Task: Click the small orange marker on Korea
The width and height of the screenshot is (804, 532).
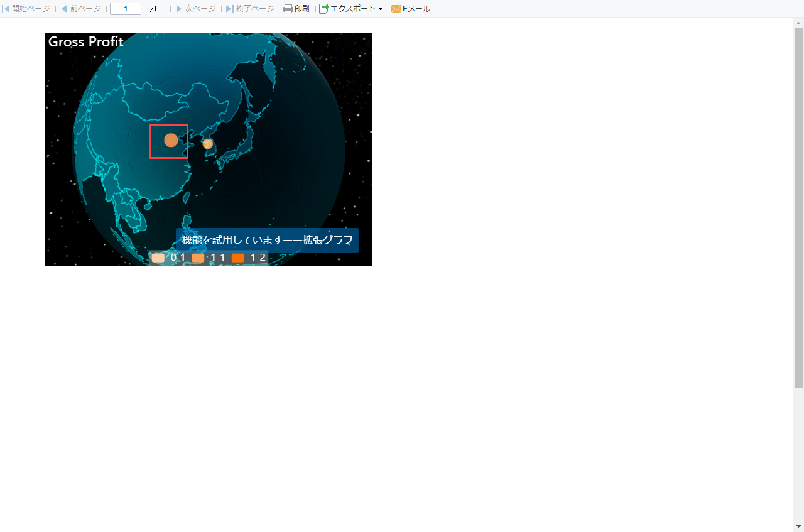Action: (208, 144)
